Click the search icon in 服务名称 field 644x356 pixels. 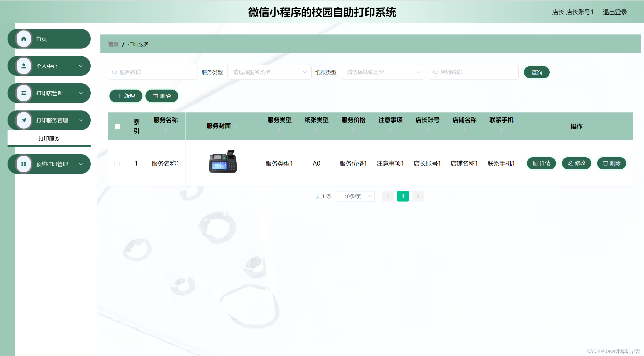pyautogui.click(x=115, y=72)
